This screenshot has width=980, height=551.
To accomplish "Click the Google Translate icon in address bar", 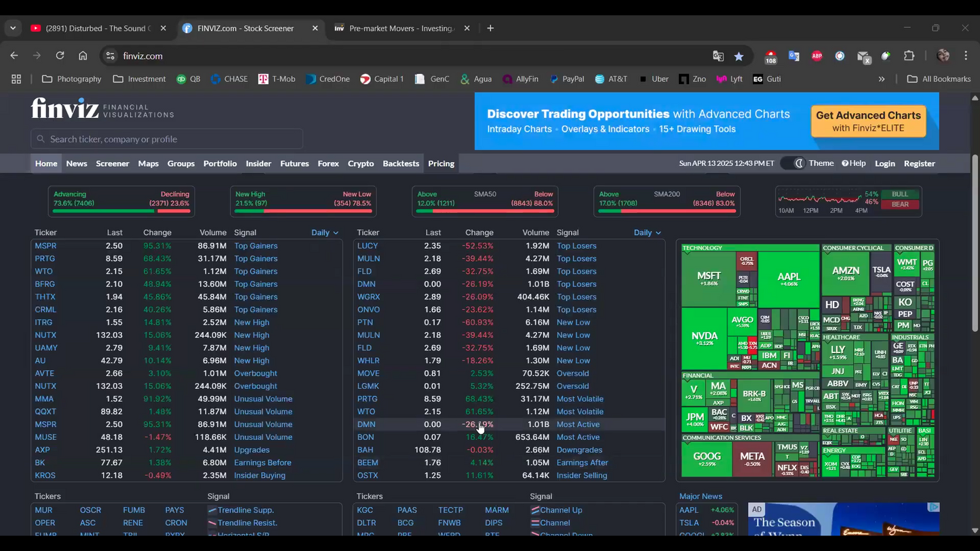I will point(719,56).
